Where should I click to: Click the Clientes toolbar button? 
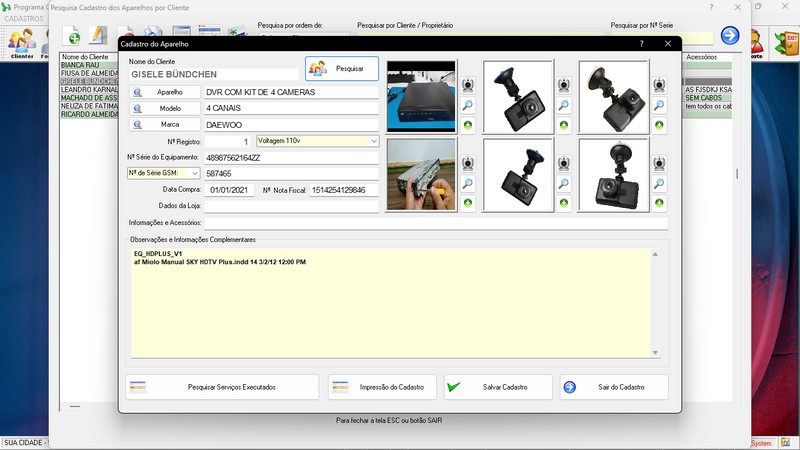[21, 42]
